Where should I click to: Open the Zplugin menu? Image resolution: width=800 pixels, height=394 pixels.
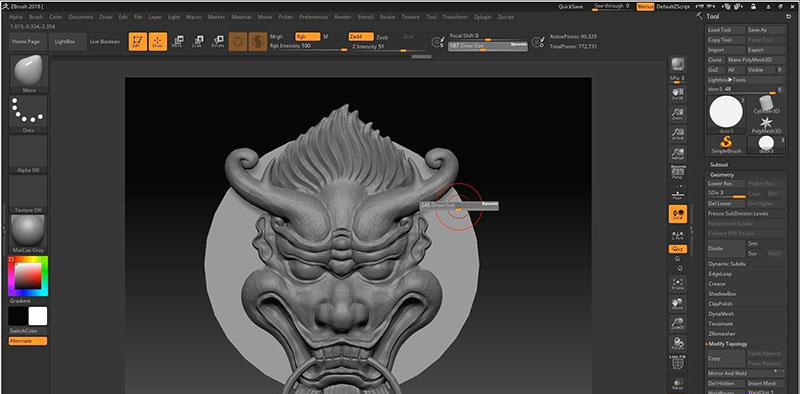pyautogui.click(x=482, y=17)
